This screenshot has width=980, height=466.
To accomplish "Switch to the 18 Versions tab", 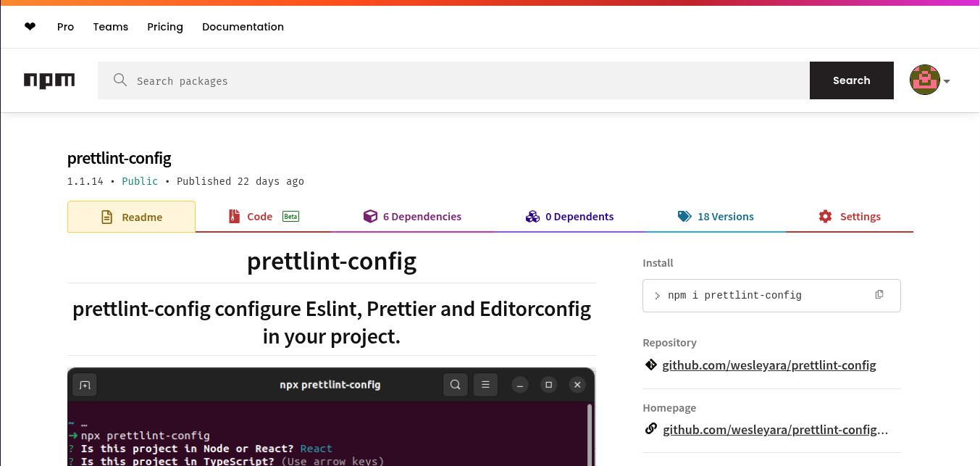I will (x=726, y=216).
